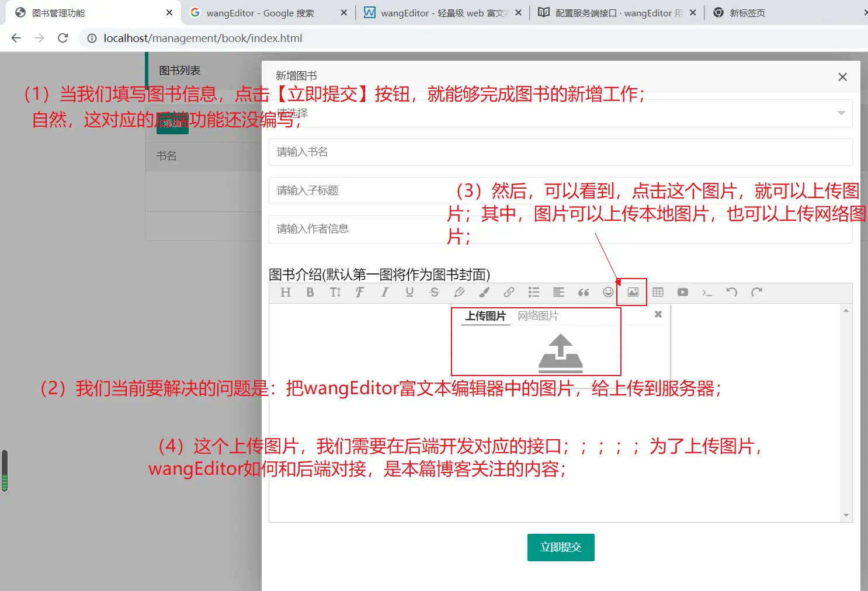Click the Heading (H) toolbar icon
868x591 pixels.
click(x=286, y=292)
